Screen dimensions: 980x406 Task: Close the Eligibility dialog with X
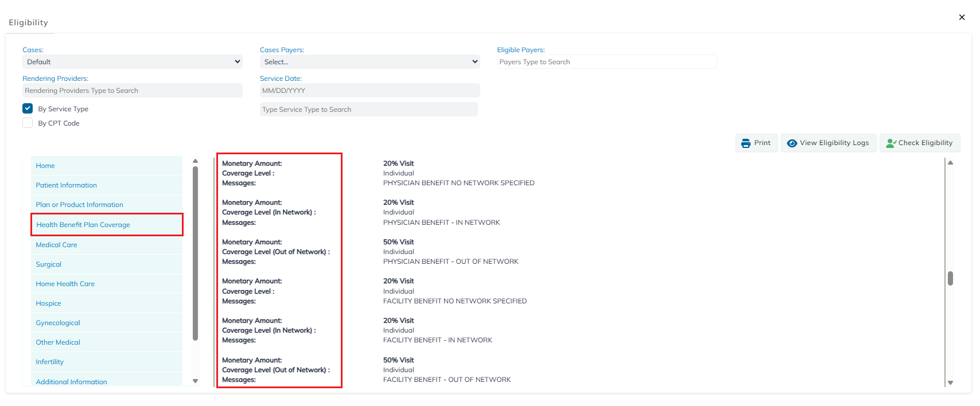pos(962,17)
